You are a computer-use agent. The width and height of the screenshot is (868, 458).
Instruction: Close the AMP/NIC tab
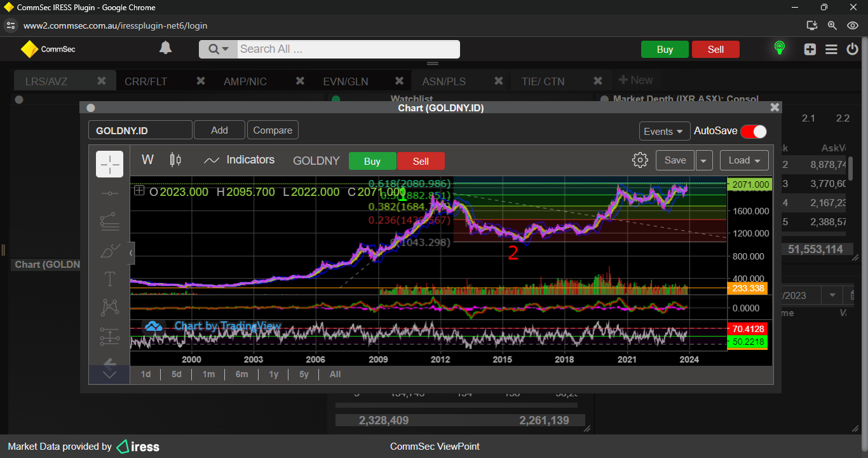[x=300, y=81]
